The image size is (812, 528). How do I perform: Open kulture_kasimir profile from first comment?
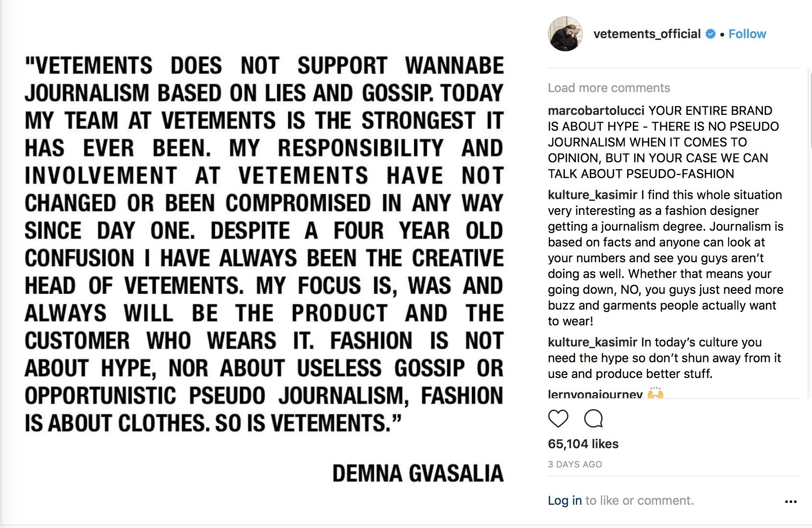pyautogui.click(x=593, y=195)
